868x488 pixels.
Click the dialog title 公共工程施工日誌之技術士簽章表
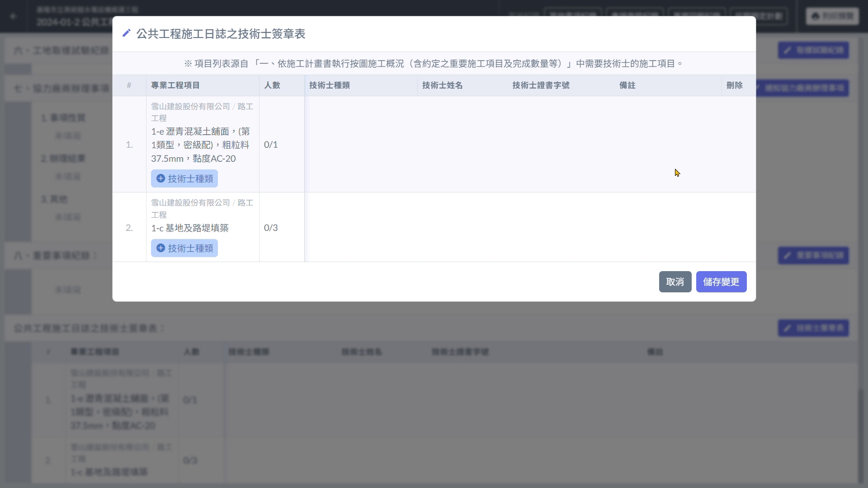[x=221, y=34]
